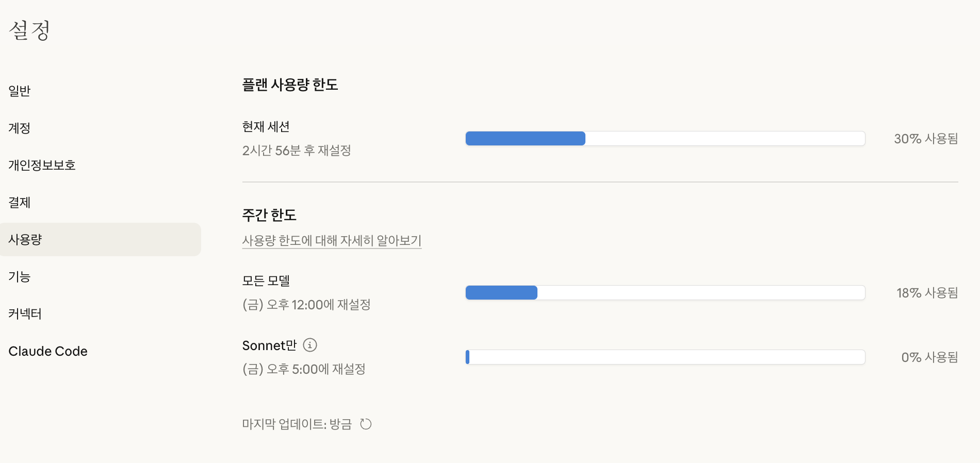Click the 30% 사용됨 label
This screenshot has width=980, height=463.
pyautogui.click(x=926, y=138)
